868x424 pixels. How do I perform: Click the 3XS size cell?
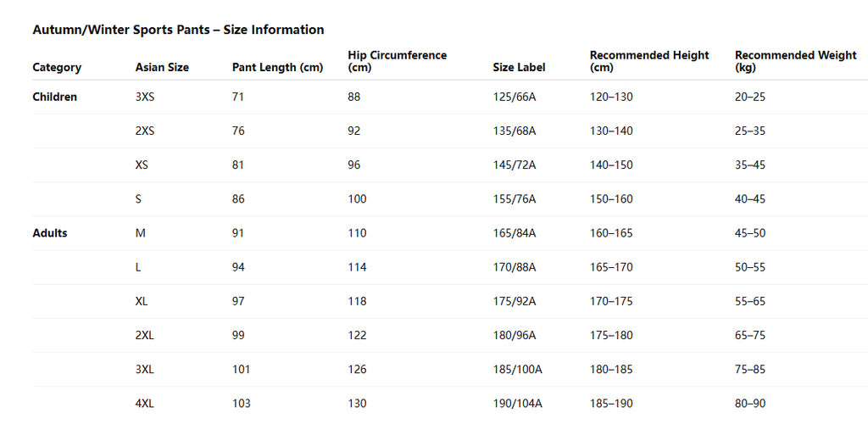[x=145, y=97]
